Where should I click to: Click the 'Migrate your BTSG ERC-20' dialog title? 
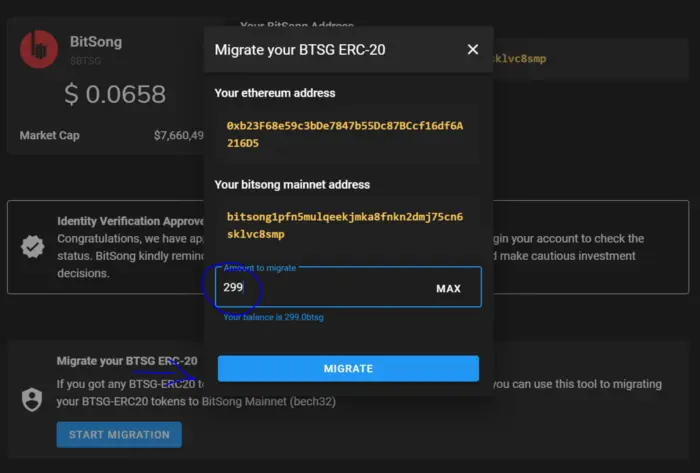[300, 50]
